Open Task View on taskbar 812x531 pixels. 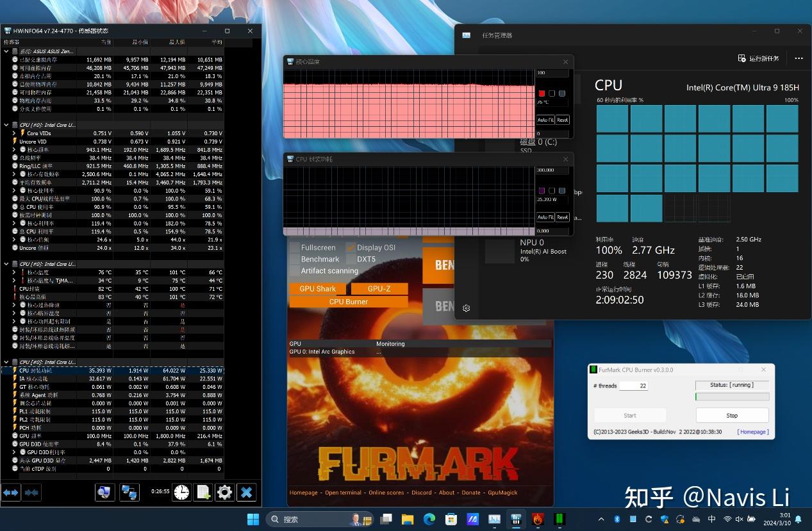click(x=386, y=519)
